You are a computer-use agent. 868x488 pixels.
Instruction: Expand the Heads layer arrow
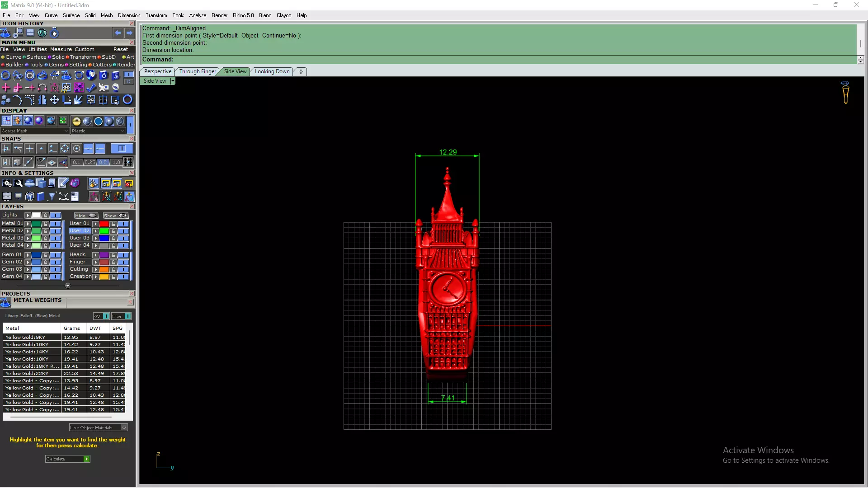pyautogui.click(x=95, y=255)
